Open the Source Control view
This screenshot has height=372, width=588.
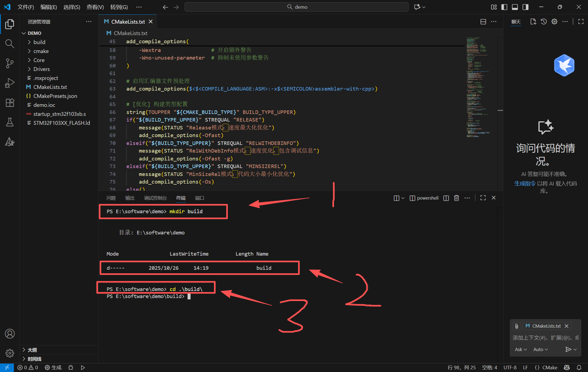pos(10,63)
